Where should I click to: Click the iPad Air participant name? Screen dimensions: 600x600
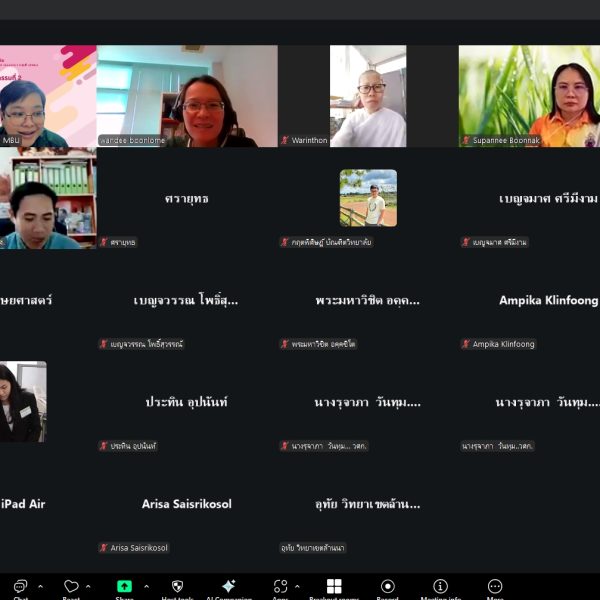tap(23, 504)
